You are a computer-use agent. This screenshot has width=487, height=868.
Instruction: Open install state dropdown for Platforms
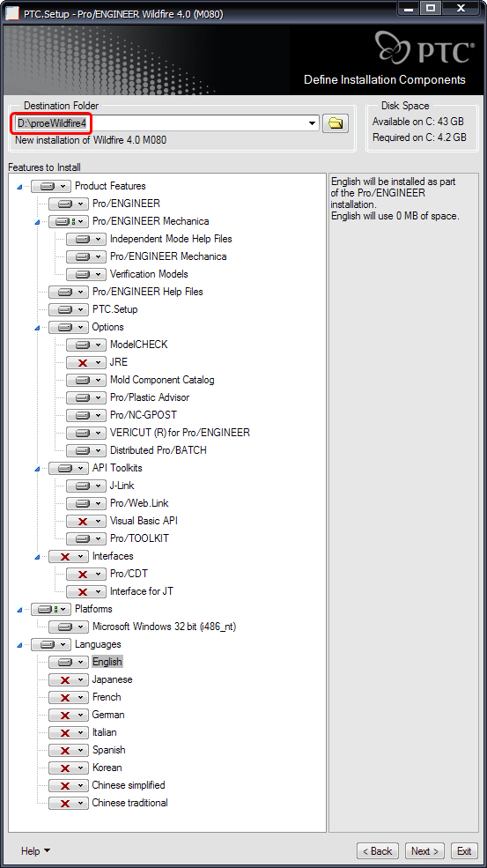point(63,610)
